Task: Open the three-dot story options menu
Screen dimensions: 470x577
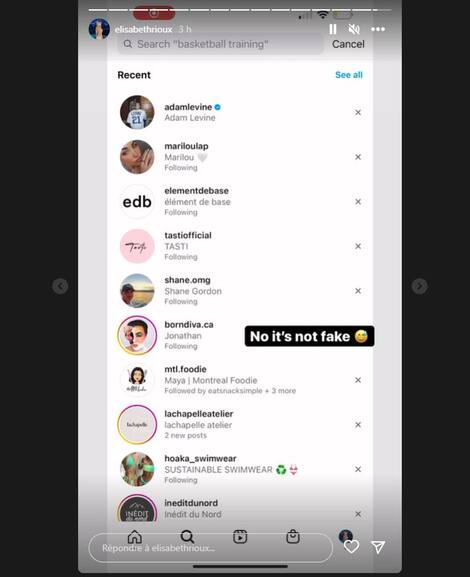Action: coord(378,29)
